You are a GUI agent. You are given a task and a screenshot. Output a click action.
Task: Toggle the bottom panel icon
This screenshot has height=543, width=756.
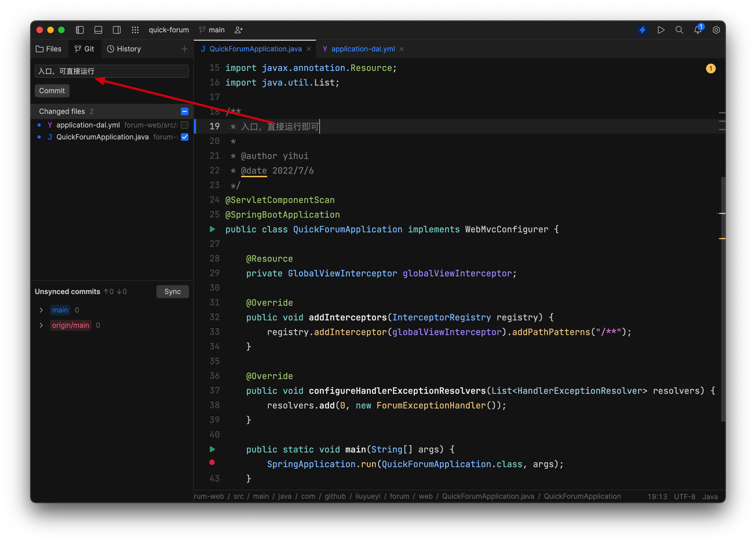[98, 30]
